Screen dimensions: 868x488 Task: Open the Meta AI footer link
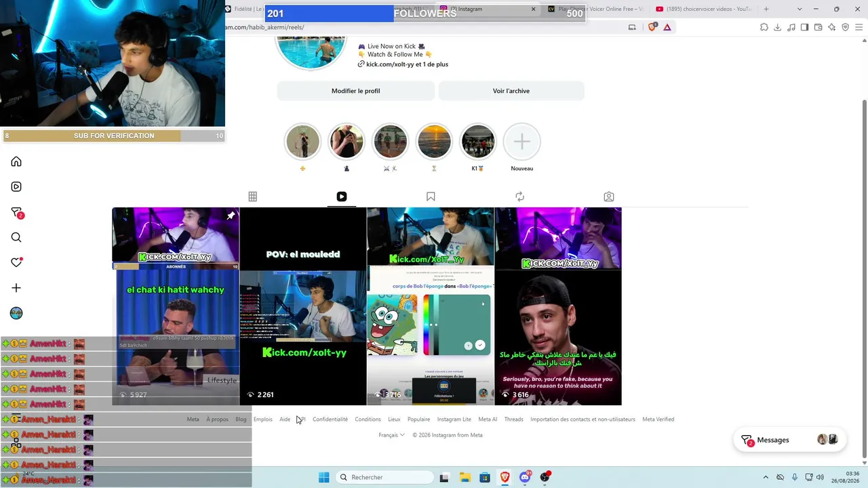point(488,420)
